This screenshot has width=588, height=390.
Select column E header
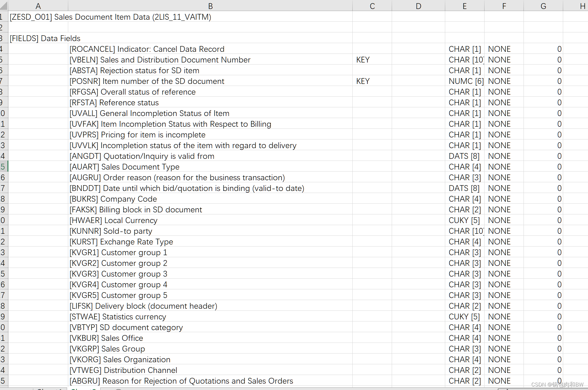pyautogui.click(x=465, y=6)
